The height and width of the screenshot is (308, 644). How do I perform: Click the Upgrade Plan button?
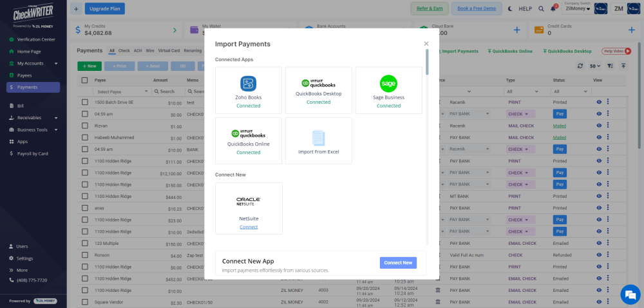pyautogui.click(x=105, y=8)
